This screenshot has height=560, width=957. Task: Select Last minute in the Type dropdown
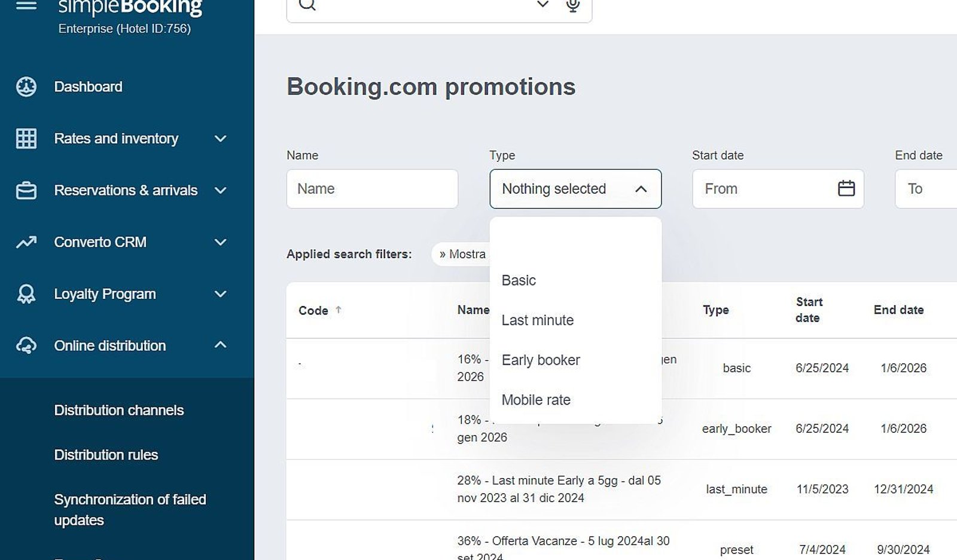click(575, 320)
